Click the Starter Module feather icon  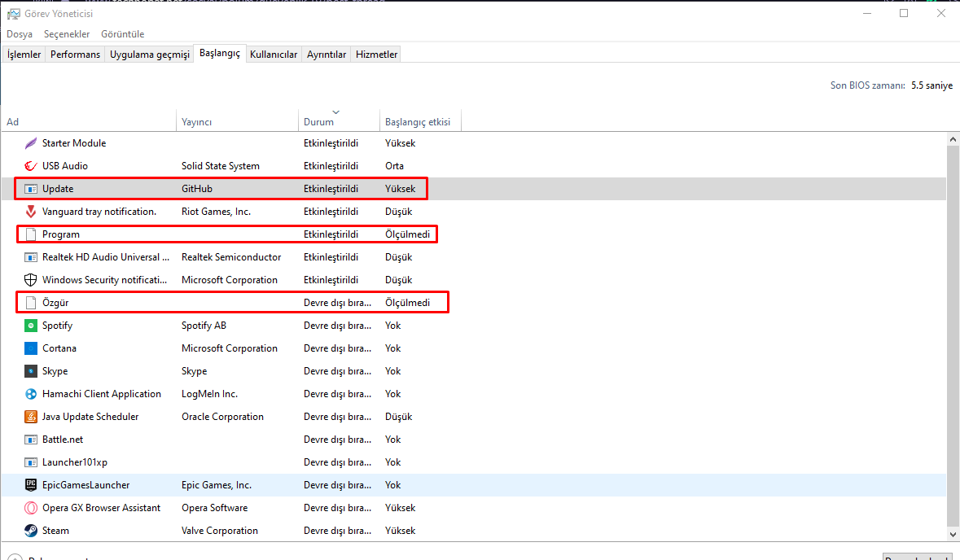point(31,143)
